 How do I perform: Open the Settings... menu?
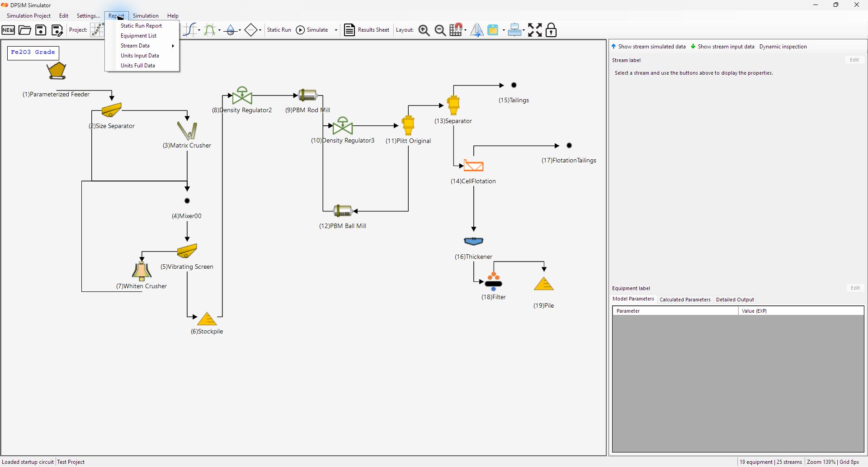click(88, 16)
